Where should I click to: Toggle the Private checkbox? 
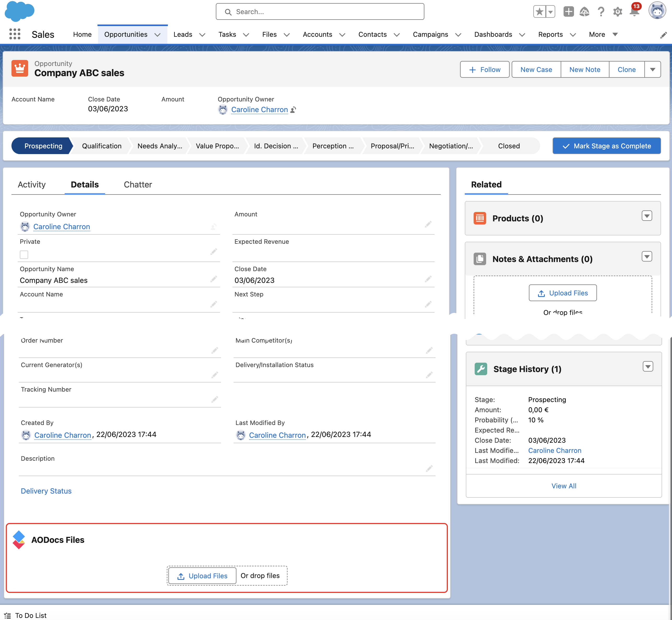pos(24,255)
